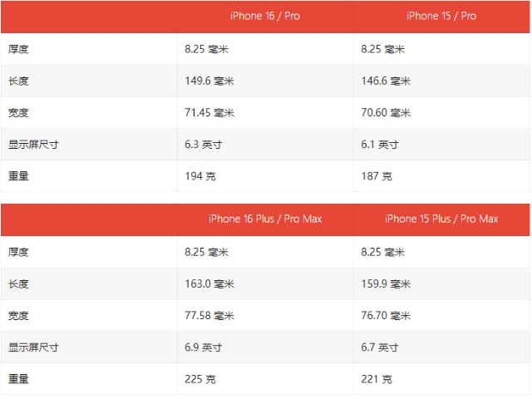Select the 6.3 英寸 display size cell
The height and width of the screenshot is (399, 532).
coord(204,144)
